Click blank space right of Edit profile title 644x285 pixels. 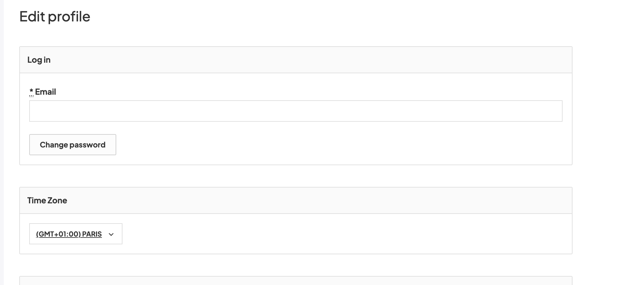(311, 16)
